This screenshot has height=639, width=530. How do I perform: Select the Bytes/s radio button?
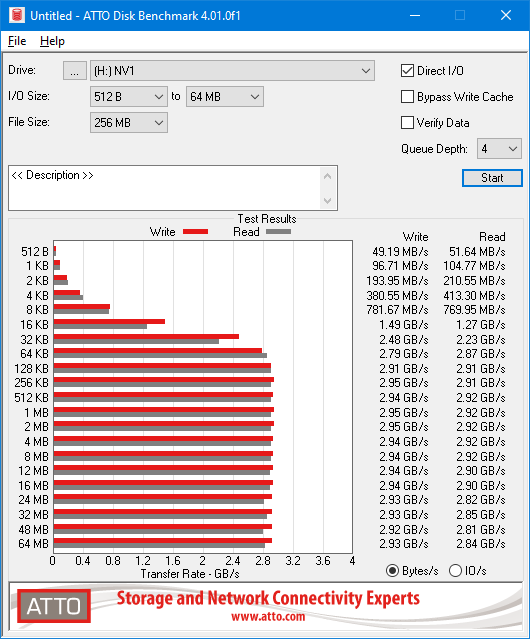pos(392,571)
